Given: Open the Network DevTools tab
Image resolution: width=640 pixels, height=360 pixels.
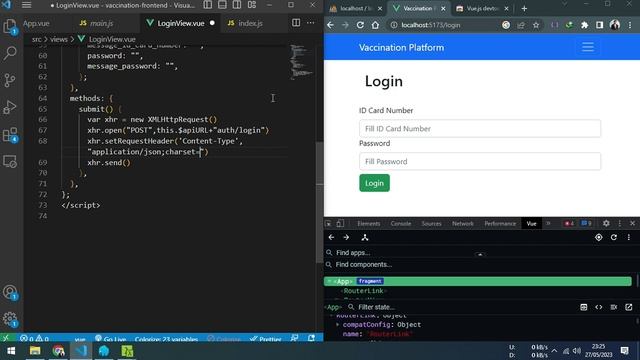Looking at the screenshot, I should 462,223.
